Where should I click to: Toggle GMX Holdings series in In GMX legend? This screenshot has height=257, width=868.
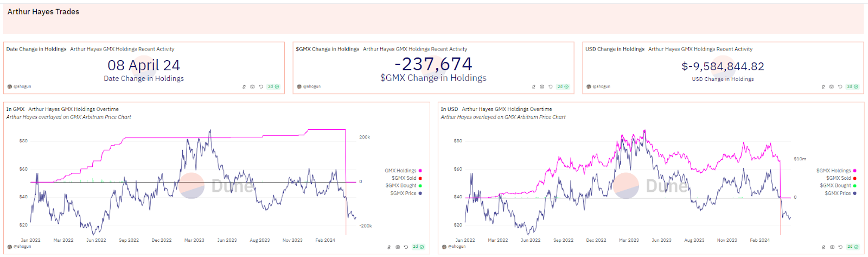(403, 171)
